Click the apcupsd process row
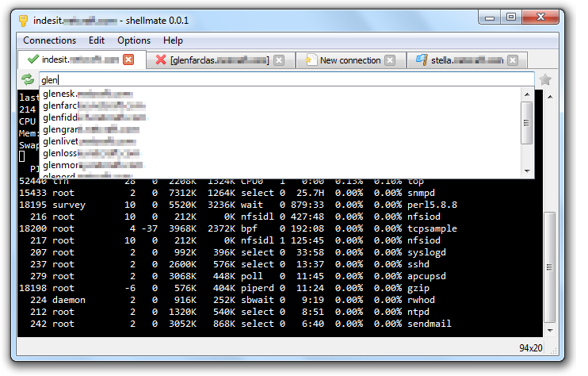588x376 pixels. 232,276
